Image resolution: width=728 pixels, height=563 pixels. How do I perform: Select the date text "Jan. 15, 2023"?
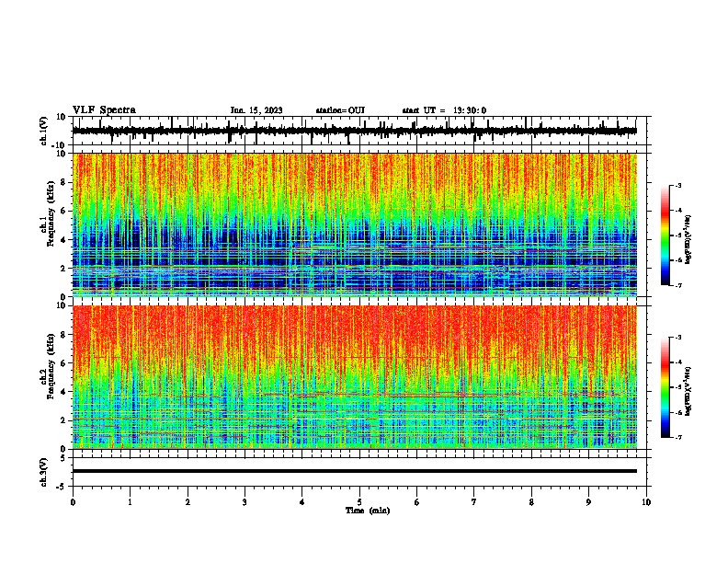tap(256, 110)
